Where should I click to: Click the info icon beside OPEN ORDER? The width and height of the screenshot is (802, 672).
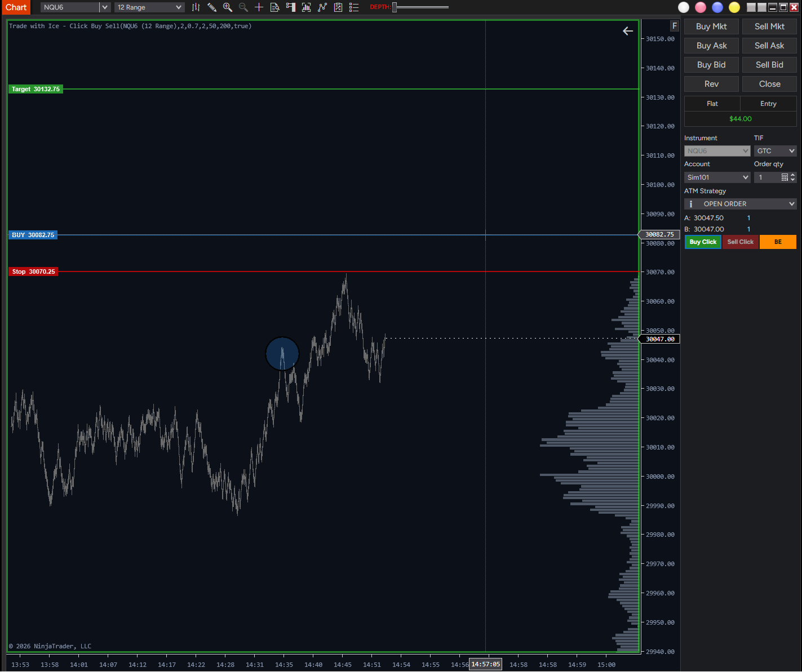coord(691,204)
